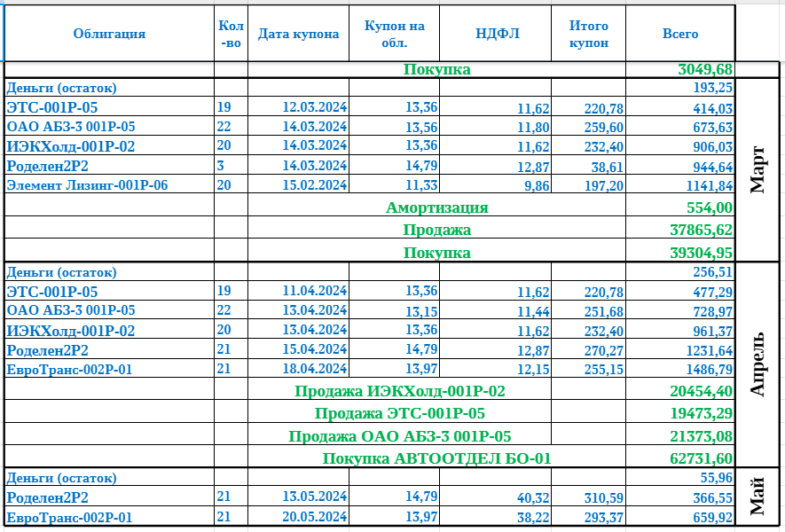Click the НДФЛ value 12,15

click(x=533, y=370)
